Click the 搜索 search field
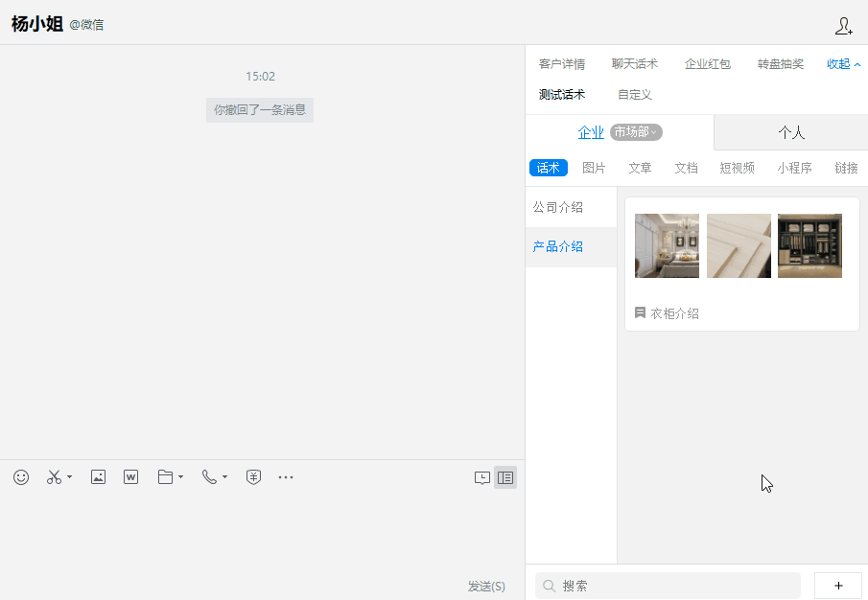This screenshot has height=600, width=868. click(668, 586)
